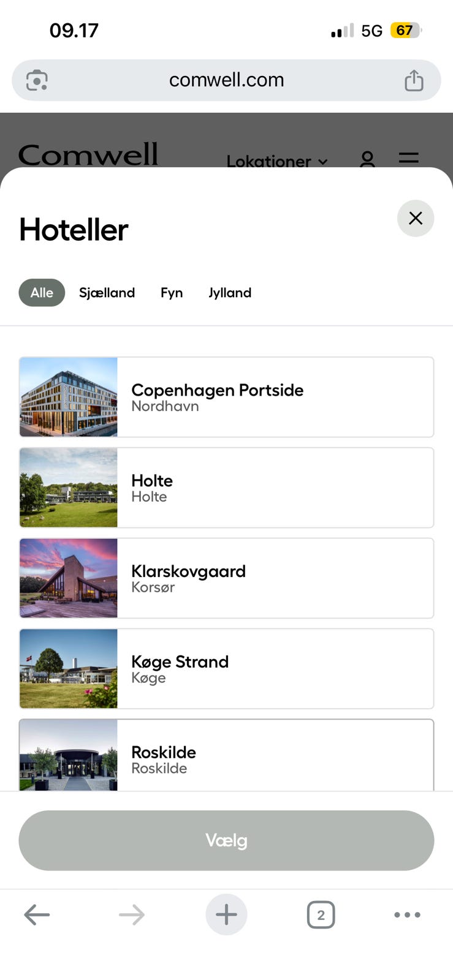Pick the Klarskovgaard hotel in Korsør
Screen dimensions: 453x980
pos(275,578)
